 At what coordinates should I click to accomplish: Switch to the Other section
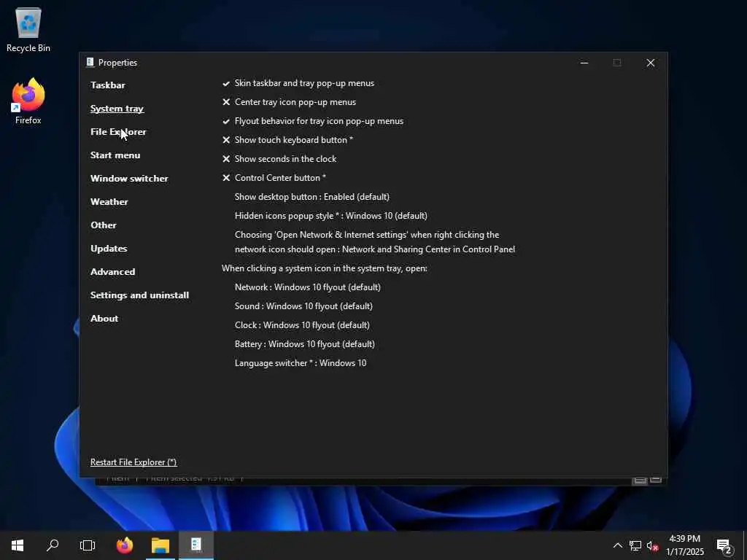pos(104,225)
